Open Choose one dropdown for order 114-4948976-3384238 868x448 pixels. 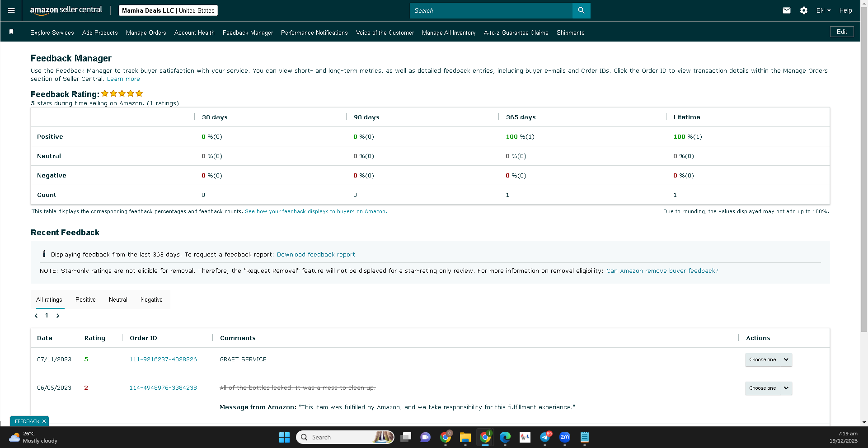[x=769, y=388]
